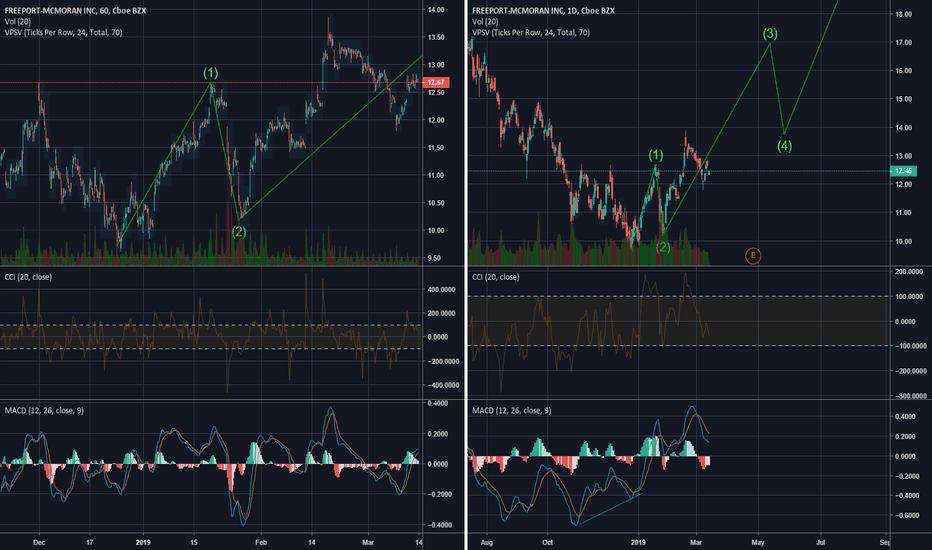Select wave label (1) on 60-minute chart

210,73
